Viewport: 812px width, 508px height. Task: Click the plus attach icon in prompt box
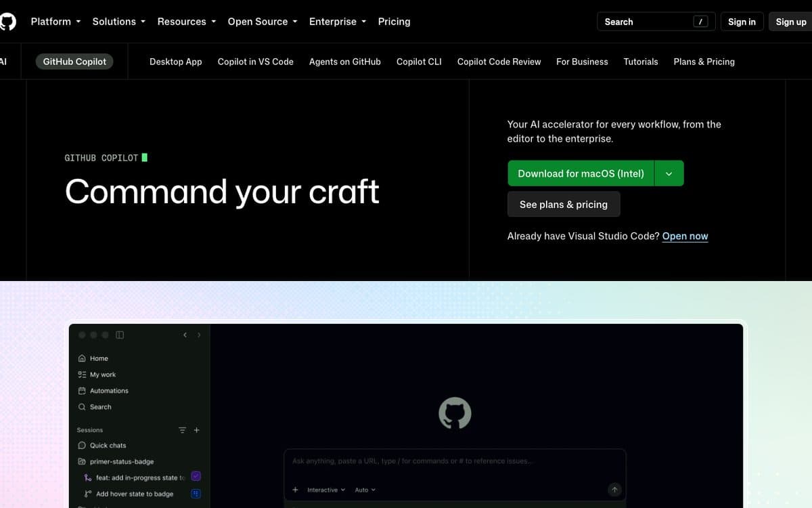pyautogui.click(x=295, y=490)
